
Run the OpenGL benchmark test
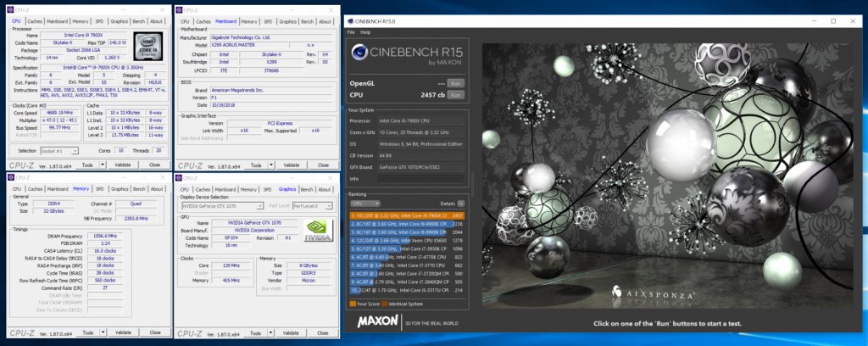(455, 84)
